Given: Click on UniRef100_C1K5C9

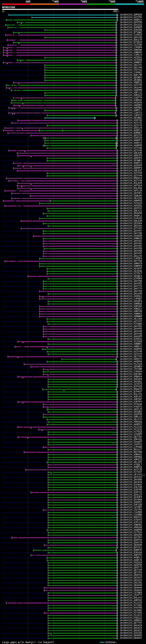Looking at the screenshot, I should click(131, 35).
